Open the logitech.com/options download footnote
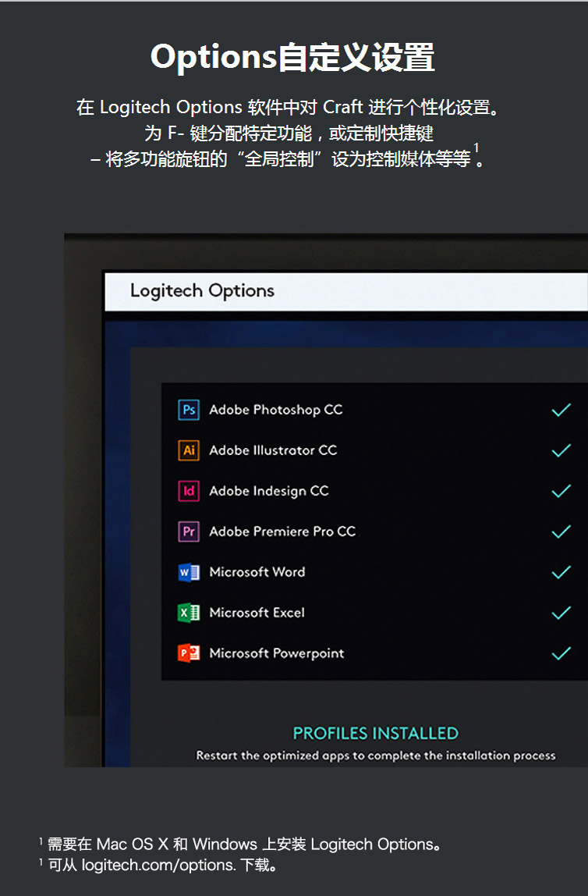 [158, 865]
